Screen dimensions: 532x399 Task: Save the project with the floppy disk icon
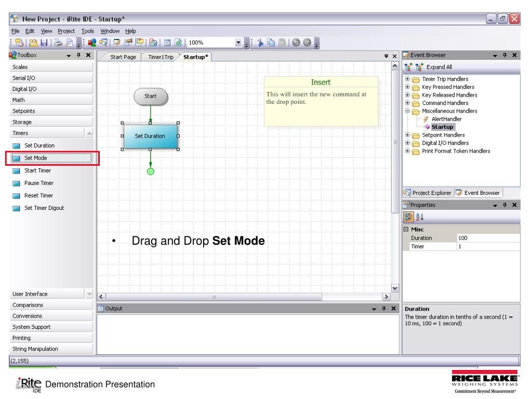click(44, 43)
